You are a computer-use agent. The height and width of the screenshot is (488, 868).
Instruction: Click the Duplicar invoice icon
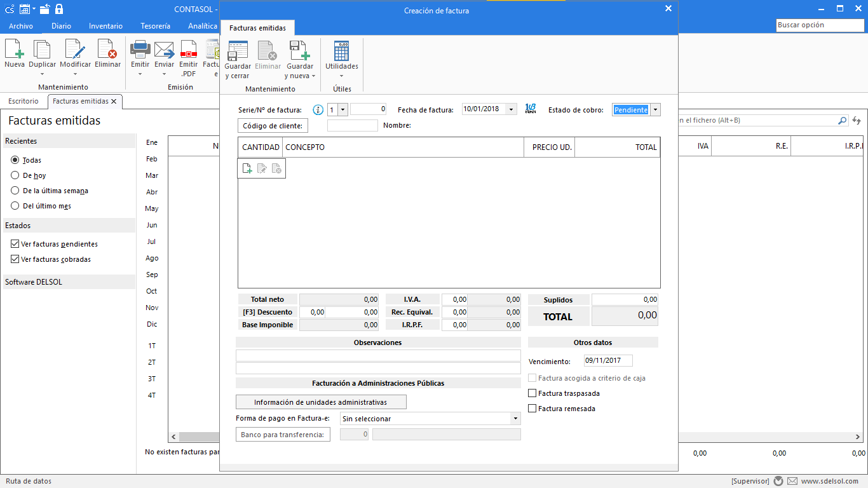(42, 50)
